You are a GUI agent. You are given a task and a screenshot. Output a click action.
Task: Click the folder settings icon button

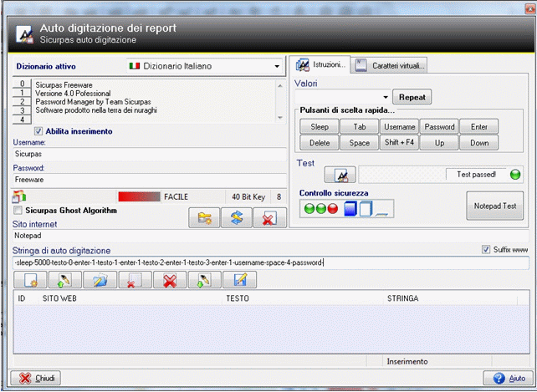tap(204, 218)
